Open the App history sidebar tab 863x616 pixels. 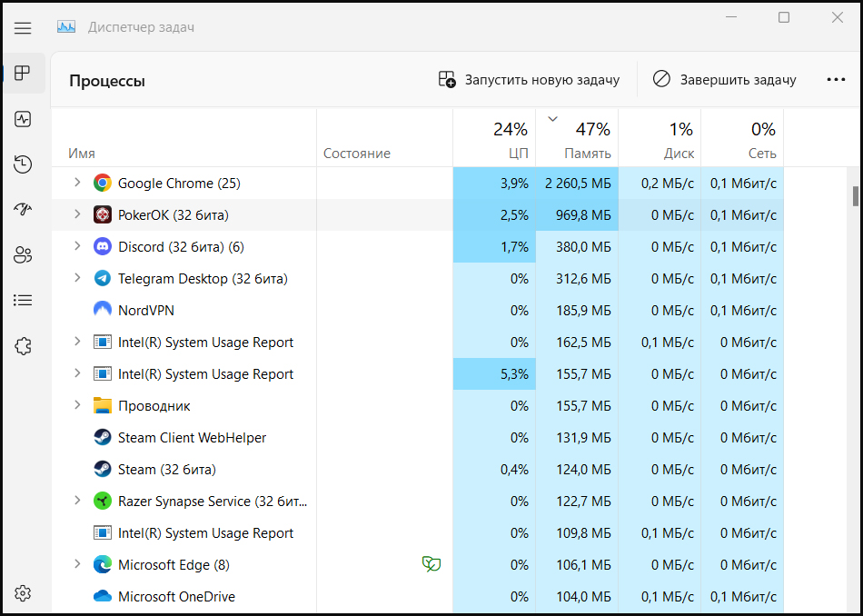(23, 164)
